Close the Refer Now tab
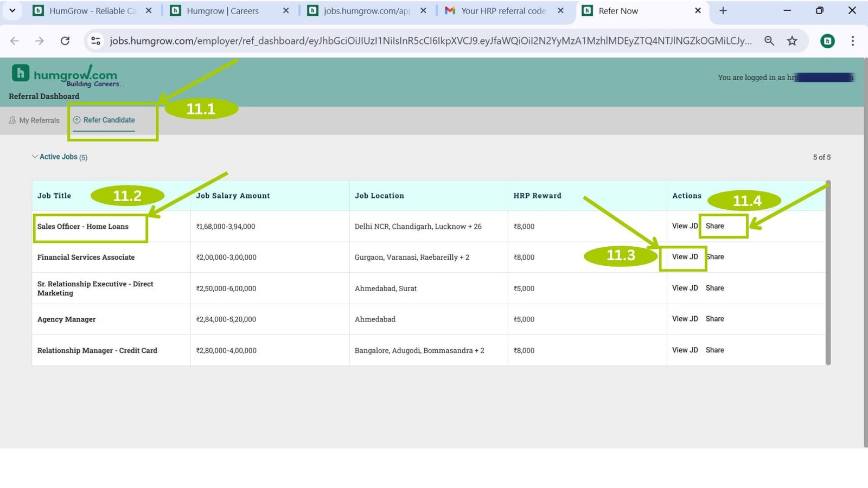868x488 pixels. point(698,11)
